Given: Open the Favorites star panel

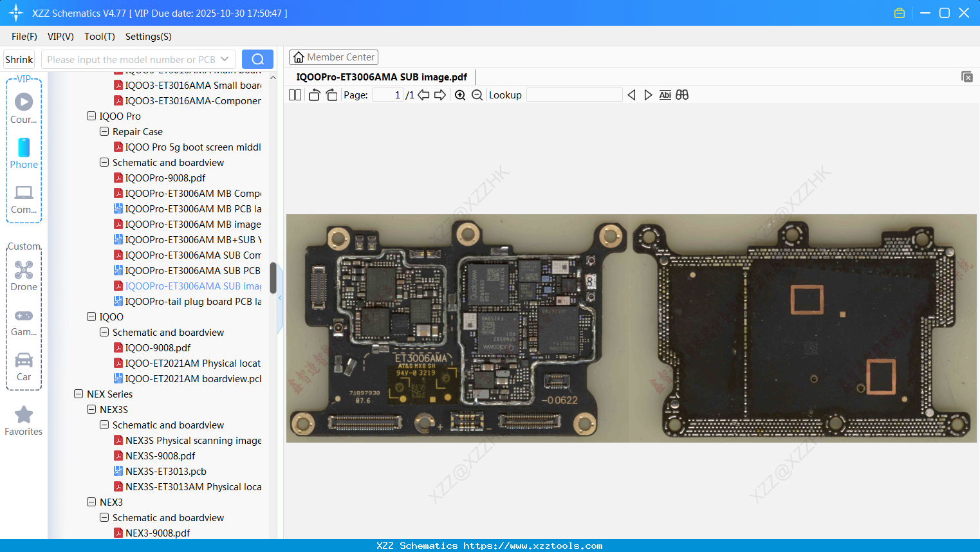Looking at the screenshot, I should point(24,414).
